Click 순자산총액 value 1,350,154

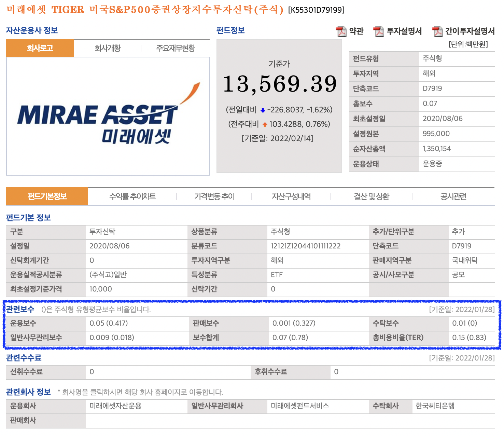click(x=437, y=149)
